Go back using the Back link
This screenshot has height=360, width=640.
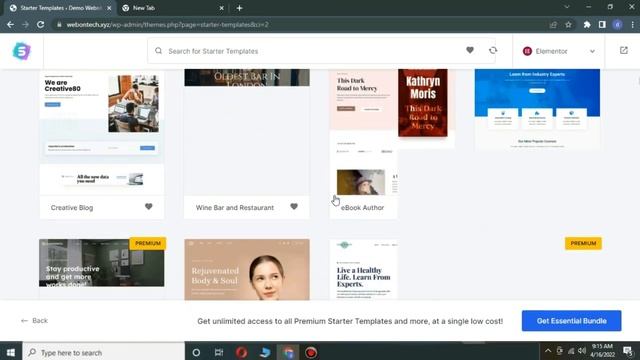point(34,321)
